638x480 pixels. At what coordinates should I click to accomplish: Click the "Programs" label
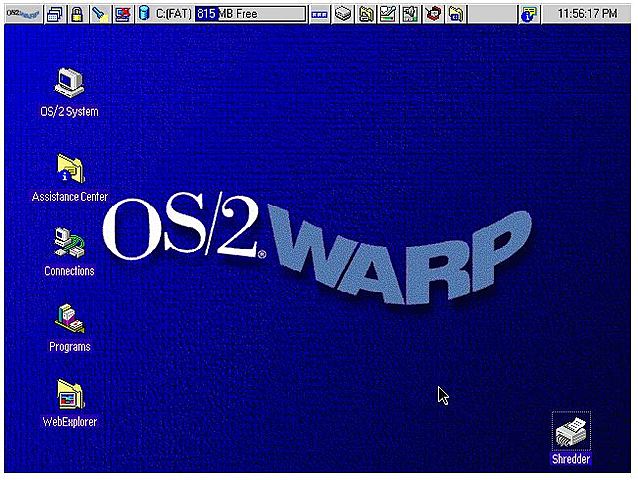(x=70, y=347)
